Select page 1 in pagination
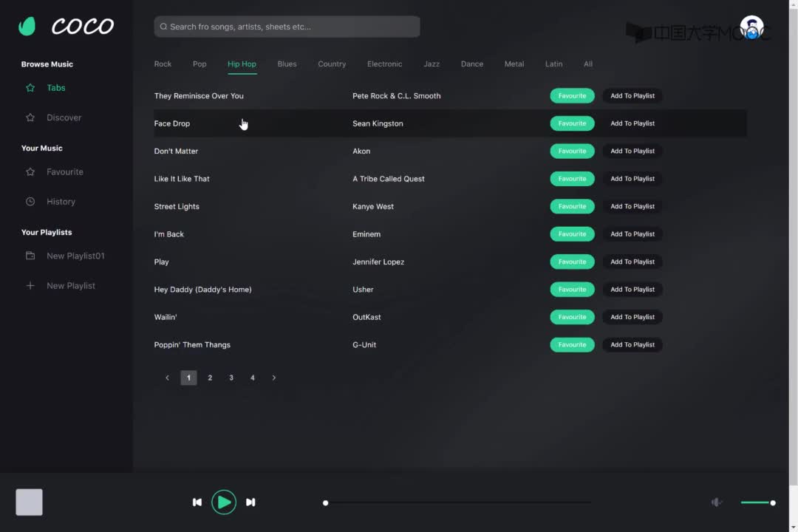Screen dimensions: 798x532 (x=189, y=378)
